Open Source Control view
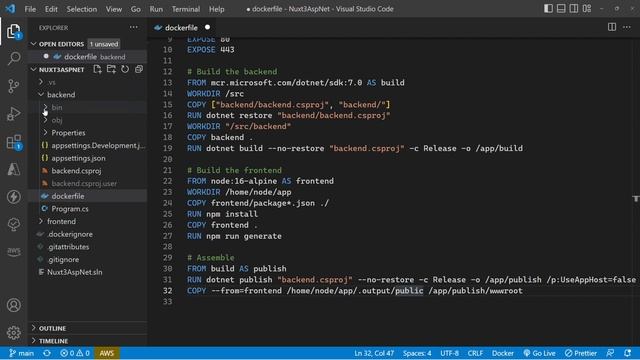This screenshot has height=360, width=640. (14, 86)
